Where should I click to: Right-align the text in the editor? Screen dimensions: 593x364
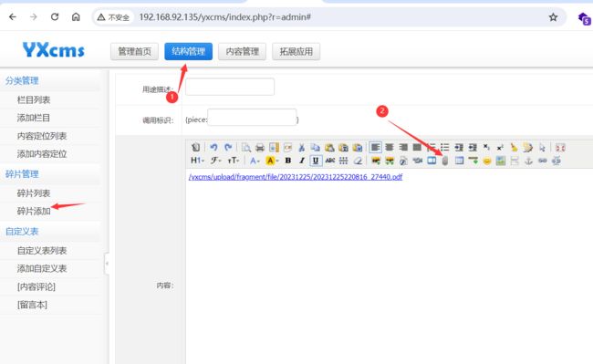point(403,148)
